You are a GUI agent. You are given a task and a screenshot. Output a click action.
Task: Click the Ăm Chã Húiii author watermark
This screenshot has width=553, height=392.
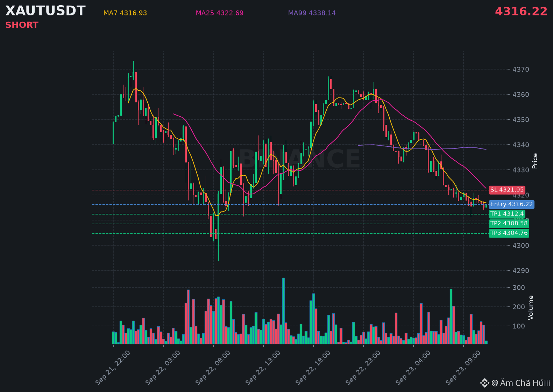click(x=521, y=383)
